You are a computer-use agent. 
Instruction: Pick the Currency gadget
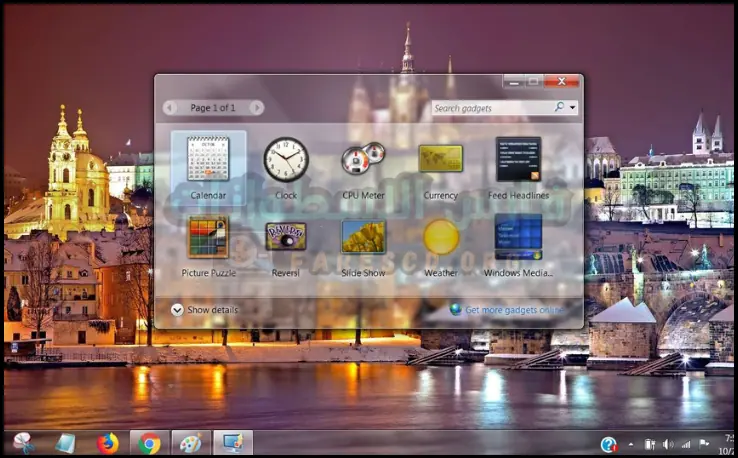click(x=440, y=160)
